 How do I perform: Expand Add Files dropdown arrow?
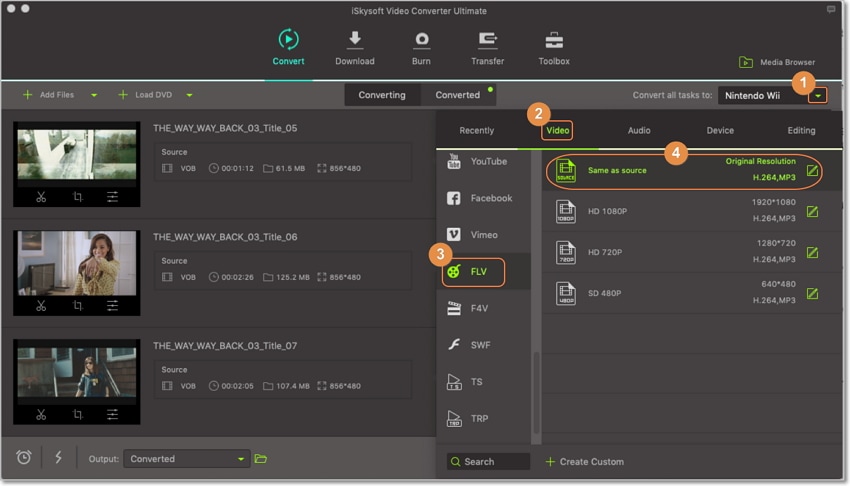pos(94,95)
